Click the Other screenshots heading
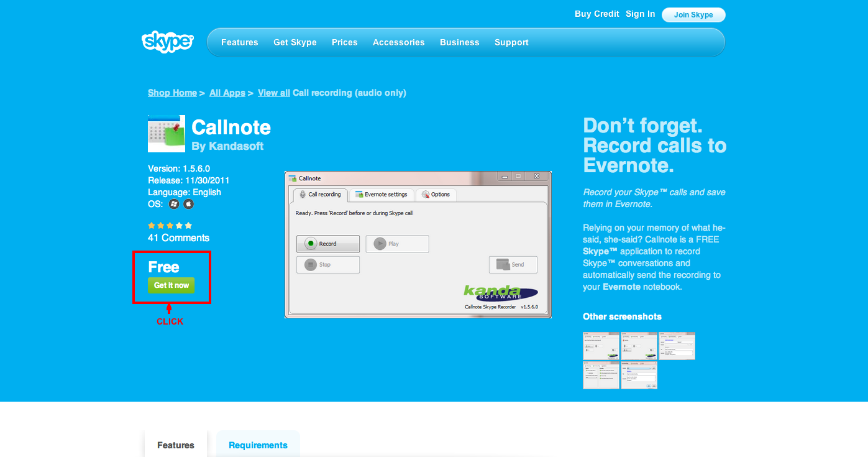Screen dimensions: 868x457 point(622,316)
